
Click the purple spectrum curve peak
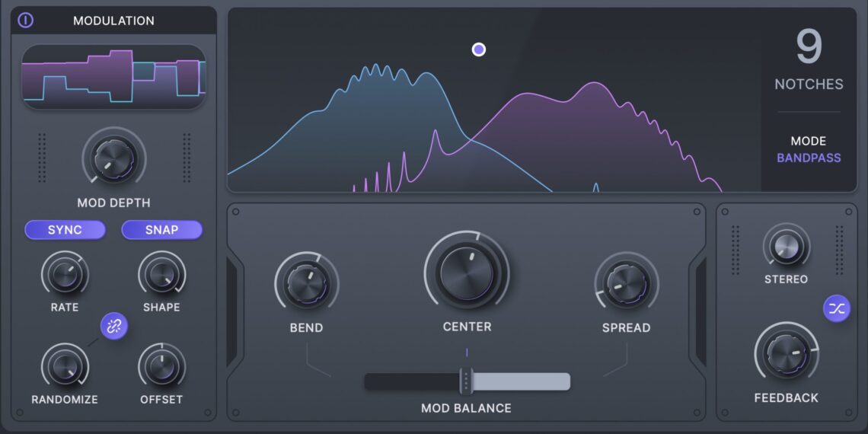coord(593,83)
